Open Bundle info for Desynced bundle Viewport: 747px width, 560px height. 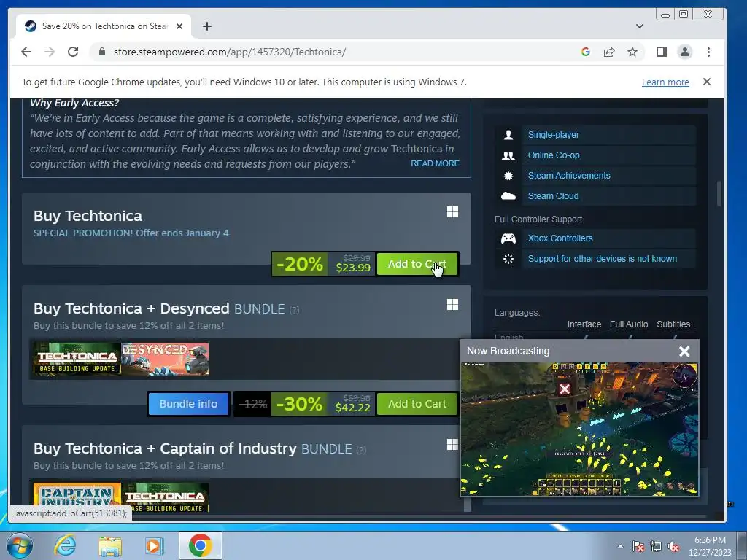188,404
